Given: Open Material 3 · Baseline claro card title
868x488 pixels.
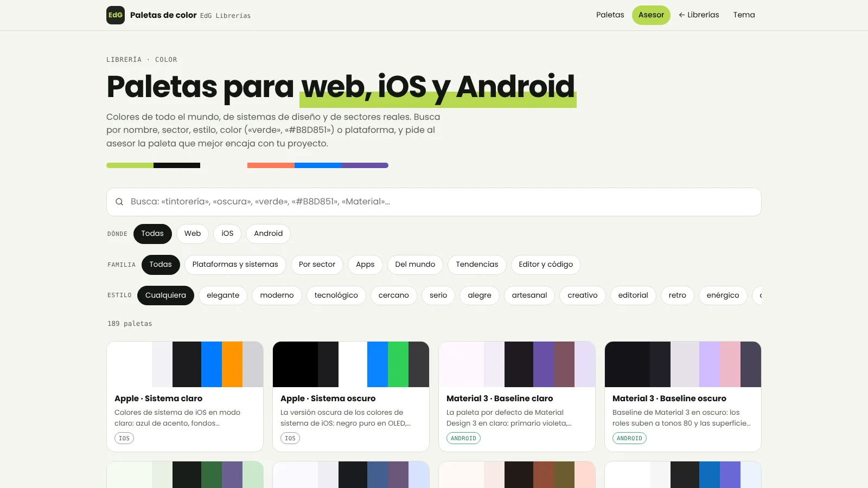Looking at the screenshot, I should (500, 399).
